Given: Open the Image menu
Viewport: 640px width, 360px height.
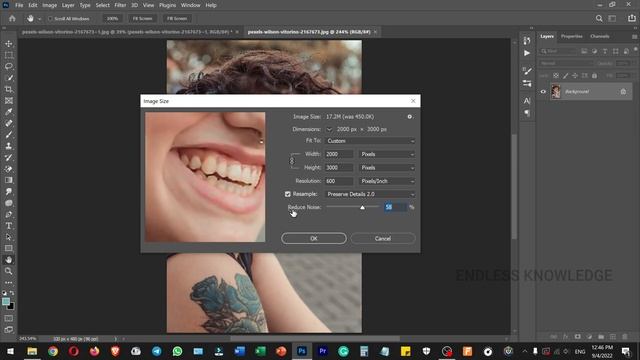Looking at the screenshot, I should pos(50,5).
